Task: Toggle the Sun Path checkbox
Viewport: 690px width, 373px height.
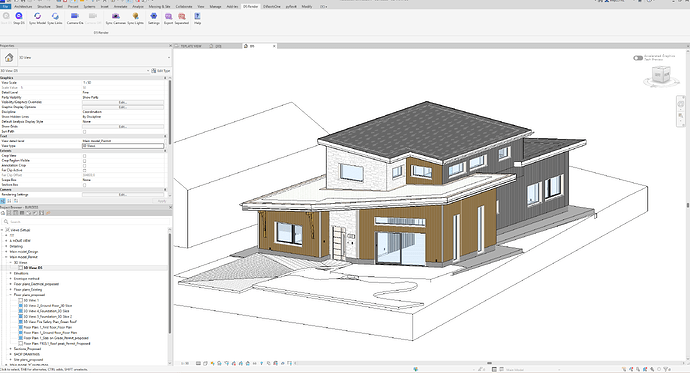Action: (84, 132)
